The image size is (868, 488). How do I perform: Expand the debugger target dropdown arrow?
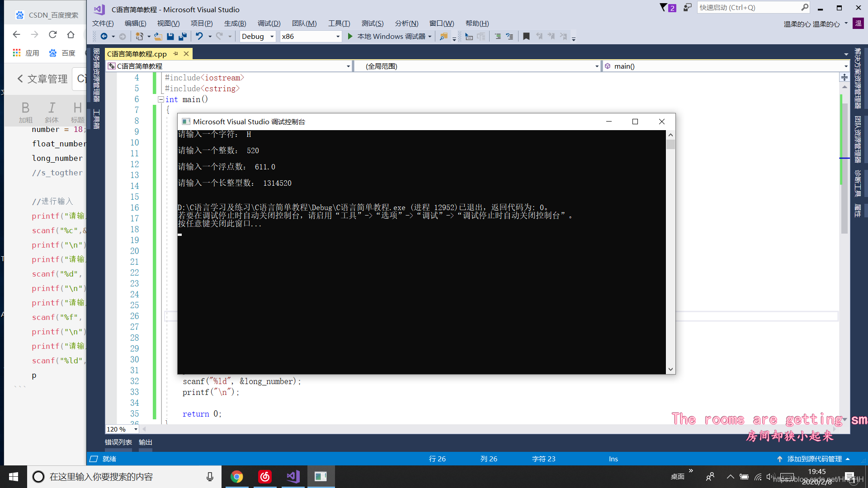tap(429, 36)
